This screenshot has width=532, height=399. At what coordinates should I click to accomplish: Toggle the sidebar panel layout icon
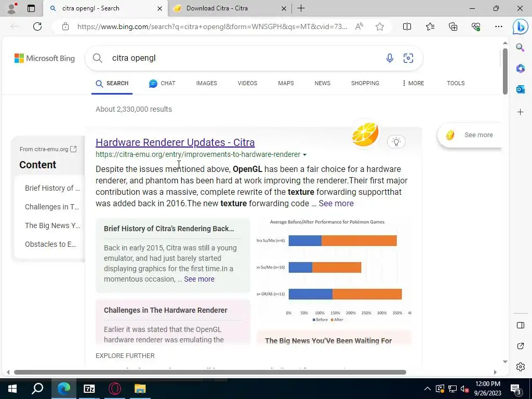(x=520, y=325)
